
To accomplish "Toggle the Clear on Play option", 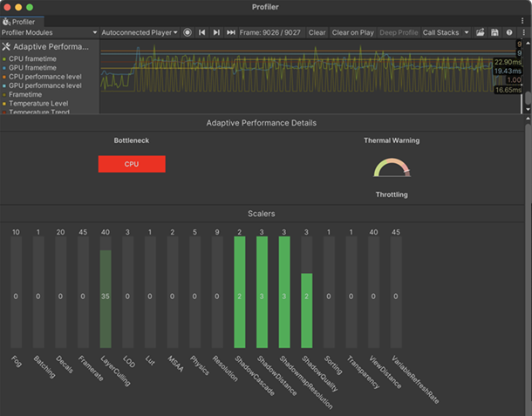I will [x=353, y=32].
